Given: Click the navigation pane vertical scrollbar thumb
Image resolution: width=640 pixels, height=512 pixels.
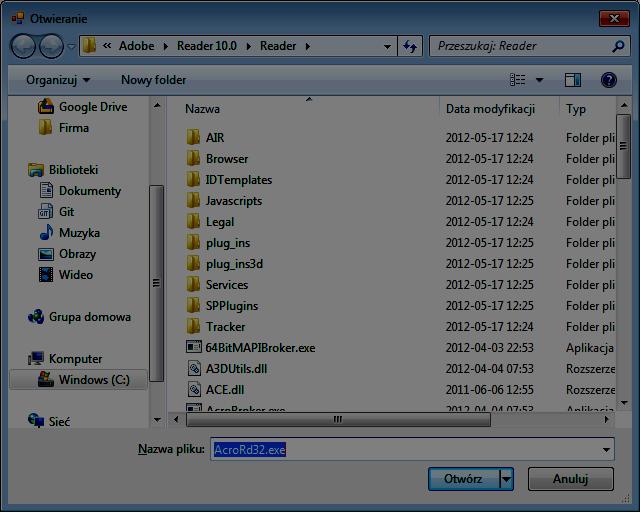Looking at the screenshot, I should coord(156,283).
